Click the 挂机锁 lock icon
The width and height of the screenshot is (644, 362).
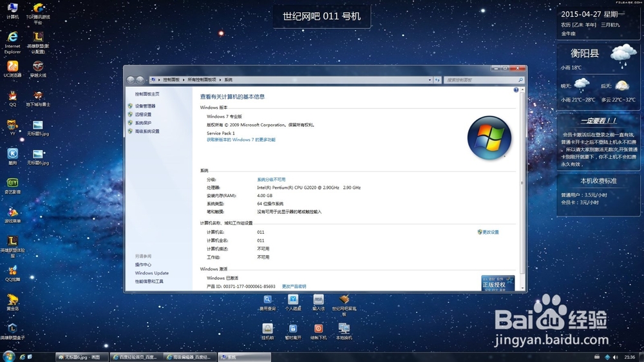(267, 332)
